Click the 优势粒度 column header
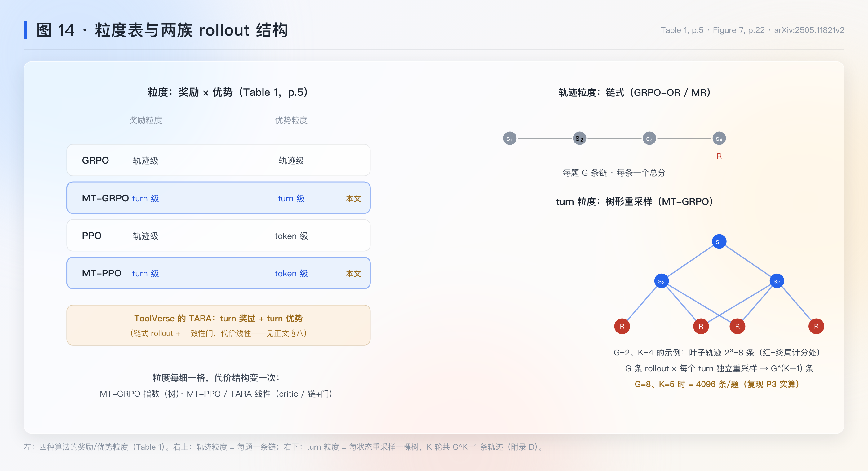868x471 pixels. click(x=291, y=120)
